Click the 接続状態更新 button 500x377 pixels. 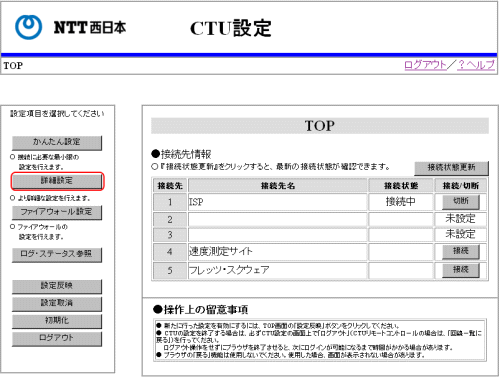pyautogui.click(x=451, y=168)
